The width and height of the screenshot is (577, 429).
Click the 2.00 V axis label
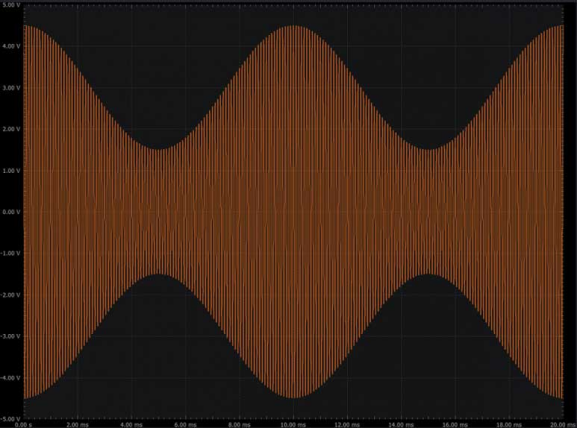point(12,129)
